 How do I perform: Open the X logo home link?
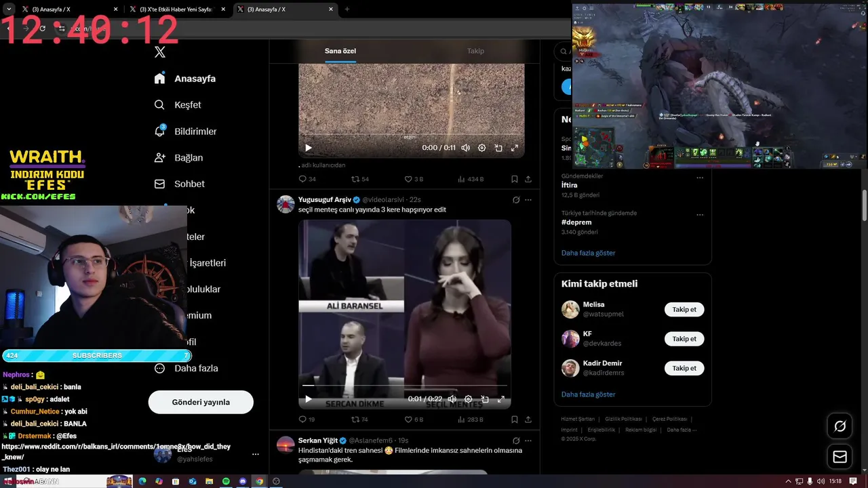(160, 52)
